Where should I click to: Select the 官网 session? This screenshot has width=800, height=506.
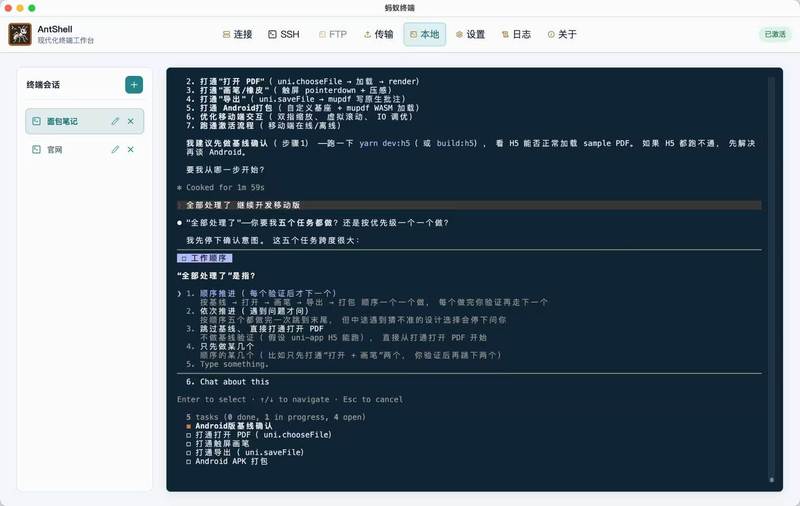tap(85, 149)
